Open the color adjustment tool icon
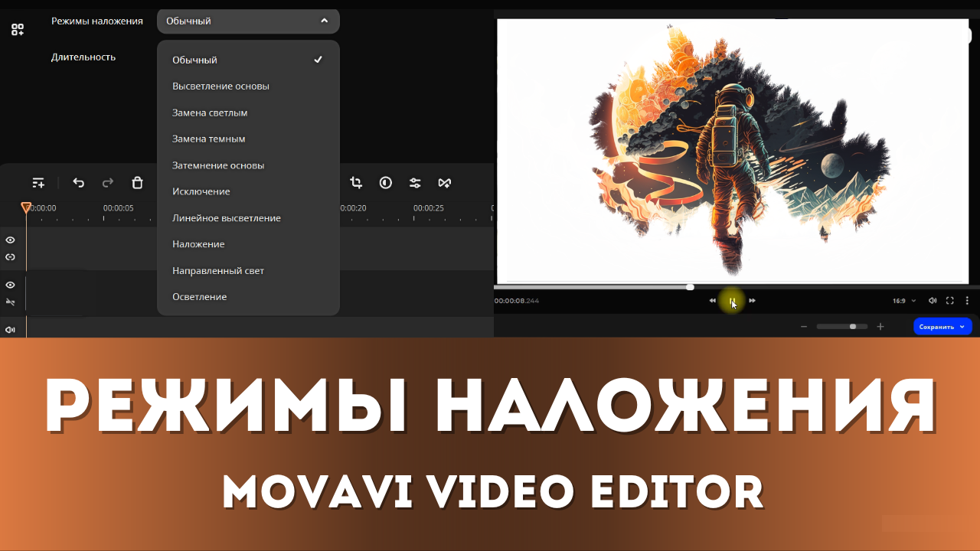 [x=385, y=183]
